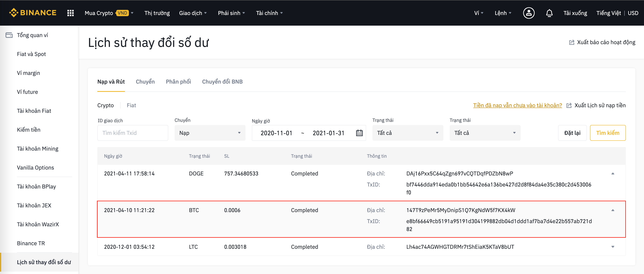Click the end date 2021-01-31 field
The image size is (644, 274).
pos(329,133)
